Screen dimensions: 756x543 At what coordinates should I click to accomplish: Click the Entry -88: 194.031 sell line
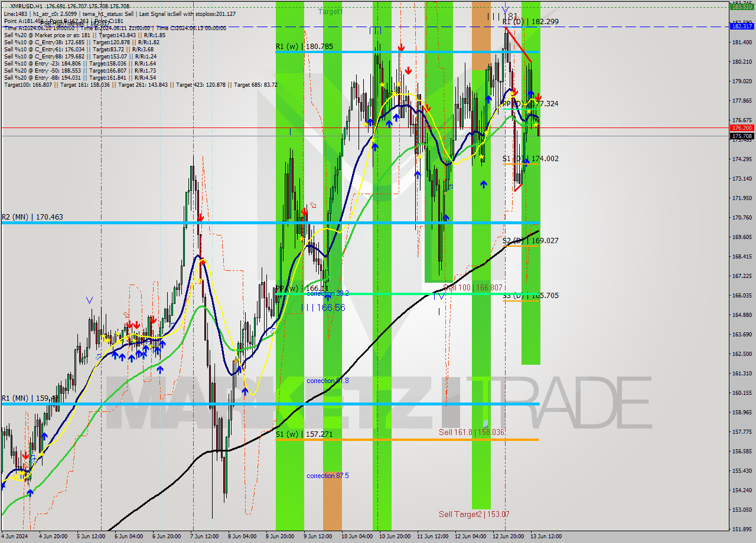(x=80, y=77)
